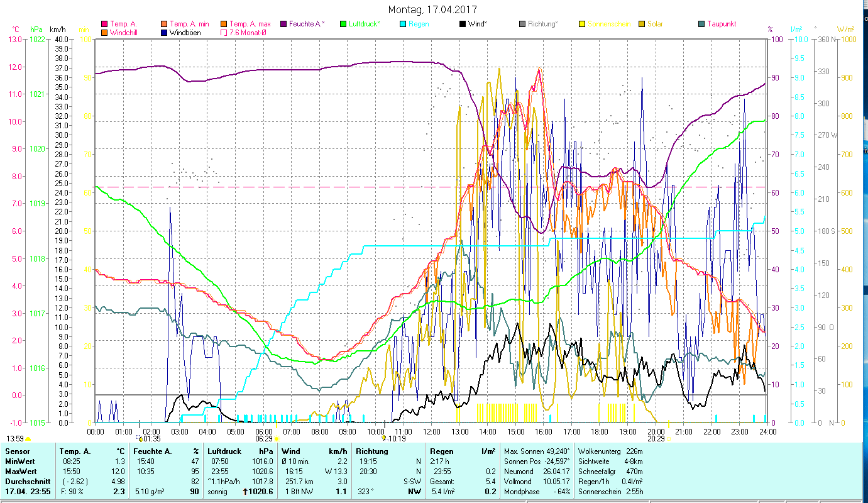Click the black Wind* legend square
Viewport: 868px width, 503px height.
click(x=463, y=25)
